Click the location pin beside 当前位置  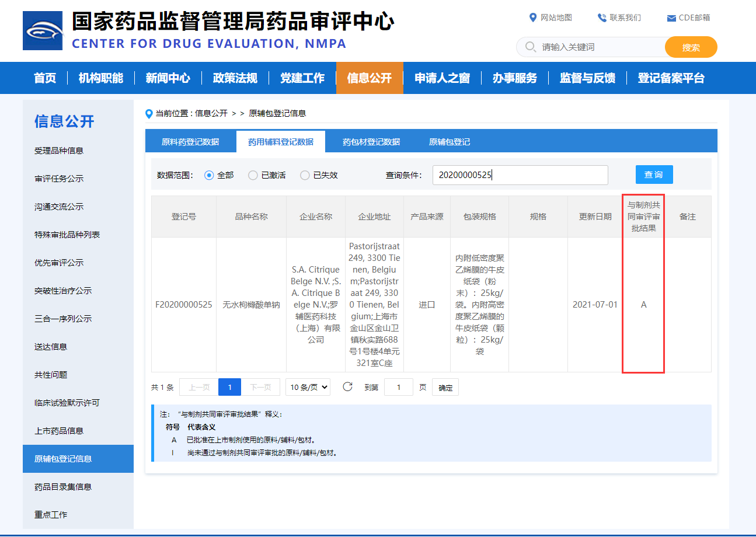[x=148, y=114]
